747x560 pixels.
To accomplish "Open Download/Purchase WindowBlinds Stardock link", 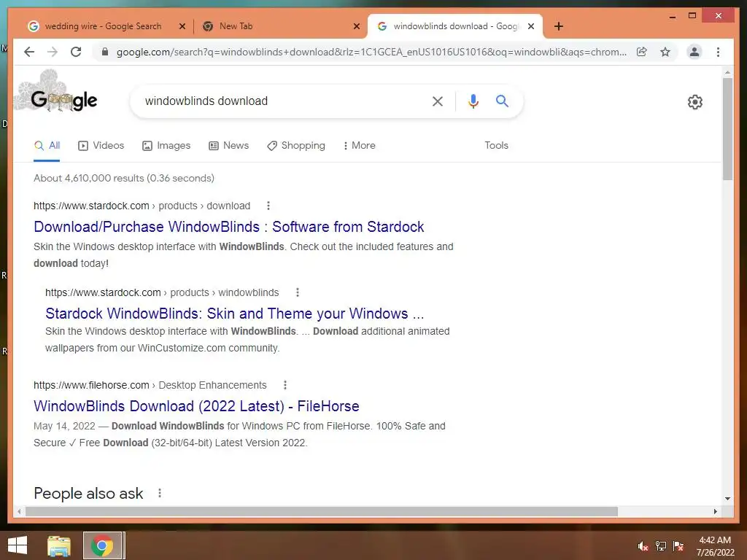I will coord(228,227).
